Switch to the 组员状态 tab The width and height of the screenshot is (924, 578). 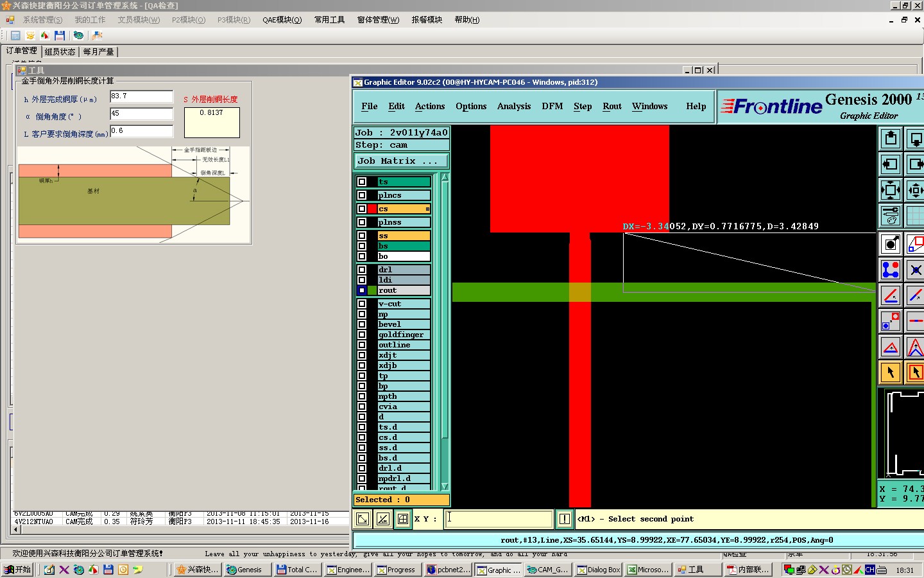[60, 52]
